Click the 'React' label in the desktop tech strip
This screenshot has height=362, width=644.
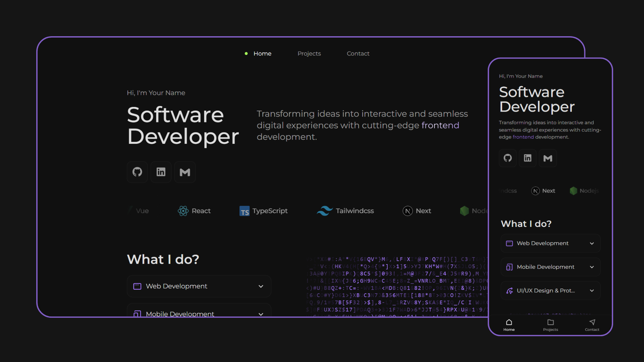(201, 211)
